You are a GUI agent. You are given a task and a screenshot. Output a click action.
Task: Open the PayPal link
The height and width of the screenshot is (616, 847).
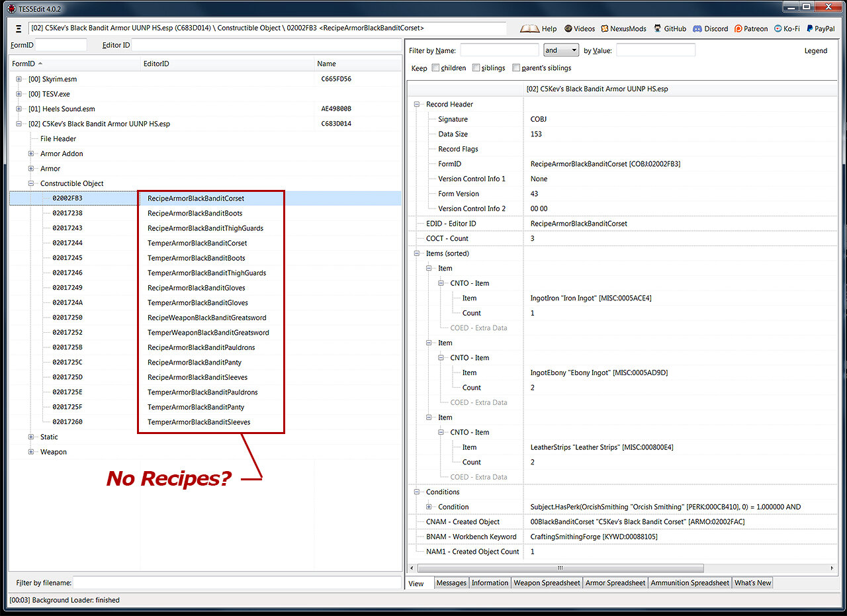820,28
